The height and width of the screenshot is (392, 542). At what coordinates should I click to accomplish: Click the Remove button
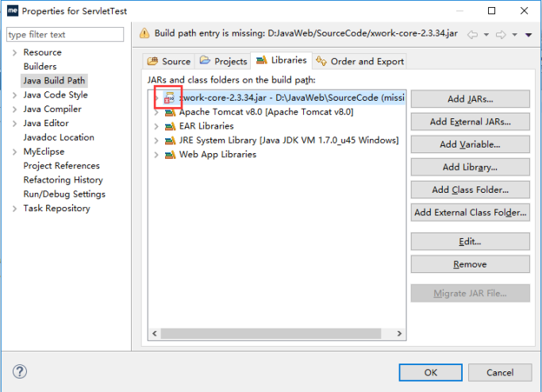[470, 264]
